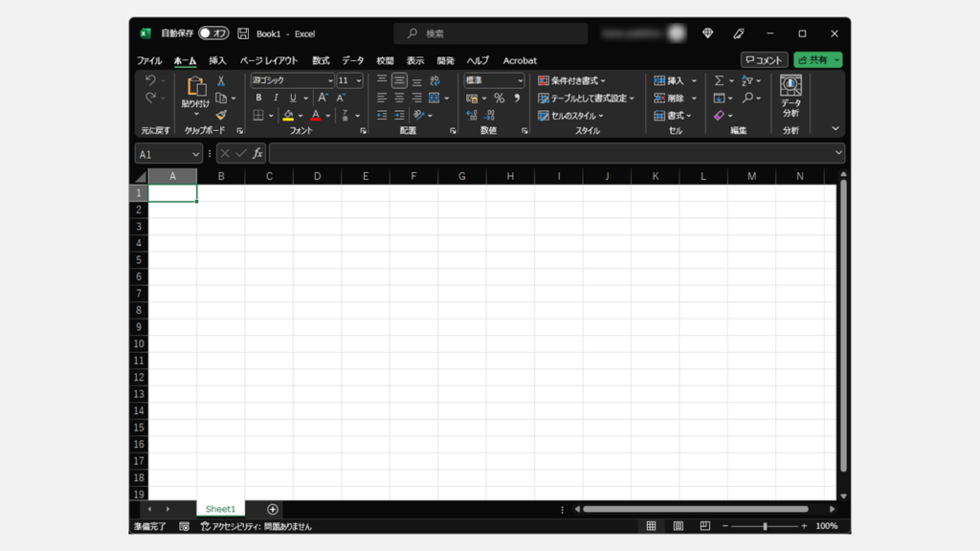Image resolution: width=980 pixels, height=551 pixels.
Task: Click the AutoSum sigma icon
Action: [x=719, y=81]
